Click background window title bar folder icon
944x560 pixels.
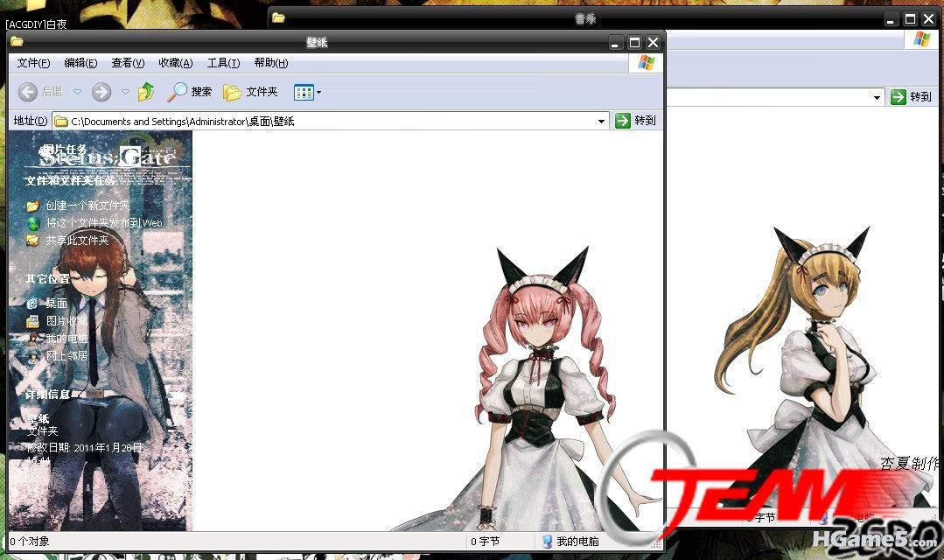(x=278, y=18)
